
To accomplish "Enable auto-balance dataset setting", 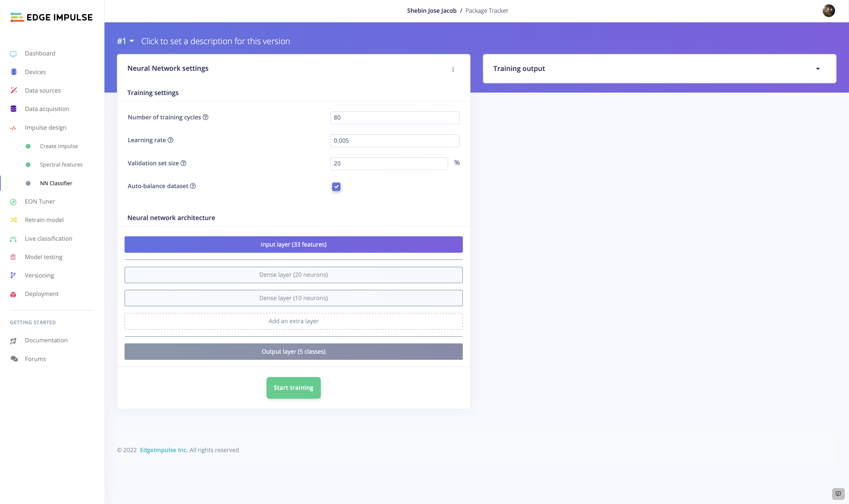I will pyautogui.click(x=337, y=187).
